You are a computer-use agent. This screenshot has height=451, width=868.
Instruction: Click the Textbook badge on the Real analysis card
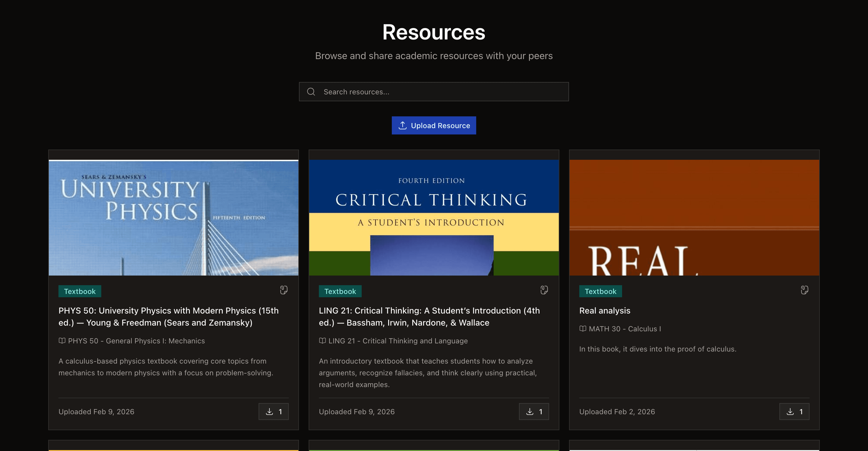point(600,291)
